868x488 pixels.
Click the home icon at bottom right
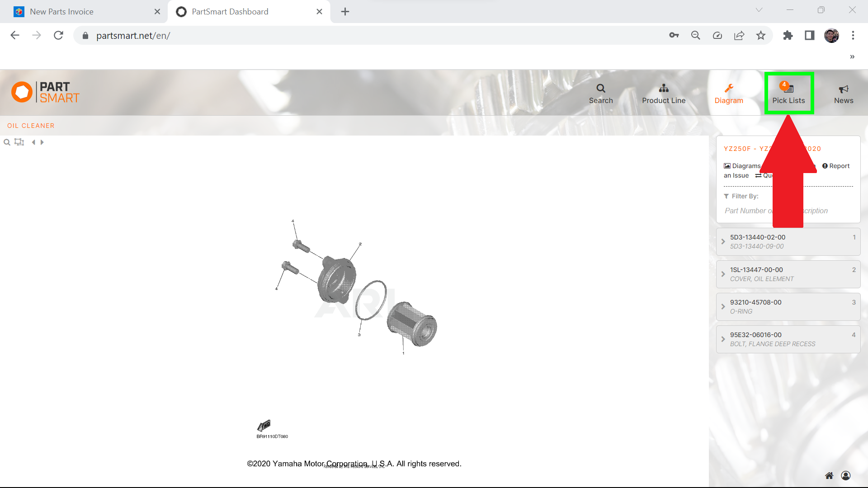tap(829, 475)
